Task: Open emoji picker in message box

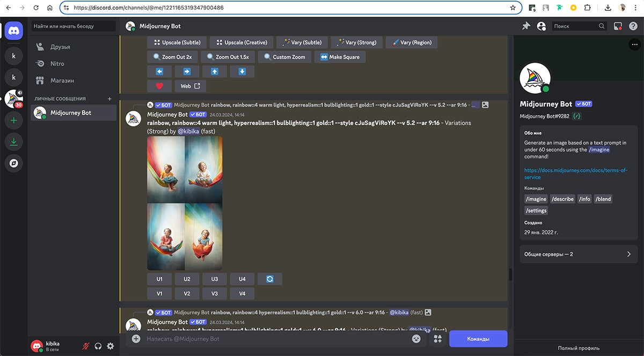Action: [x=416, y=339]
